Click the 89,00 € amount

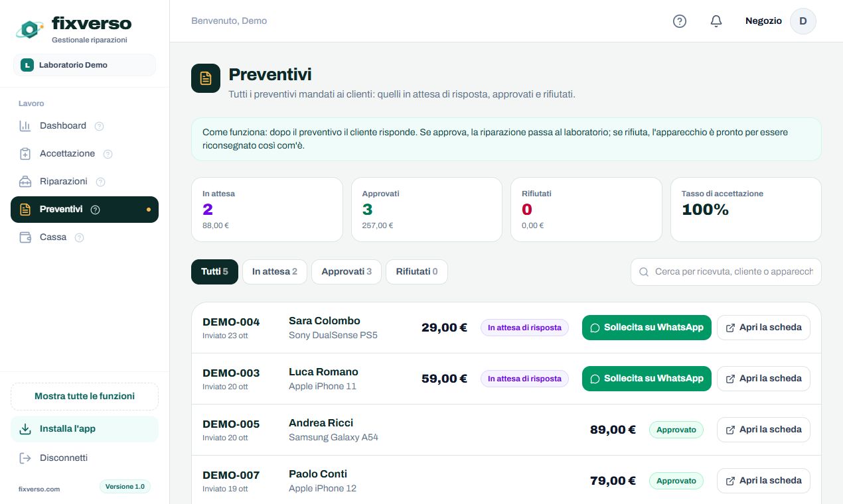pyautogui.click(x=613, y=430)
